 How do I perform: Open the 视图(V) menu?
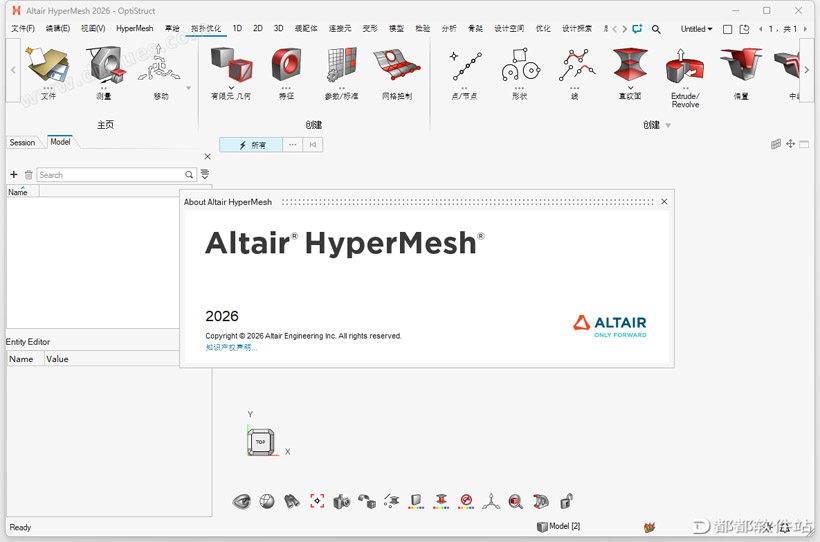click(x=93, y=29)
